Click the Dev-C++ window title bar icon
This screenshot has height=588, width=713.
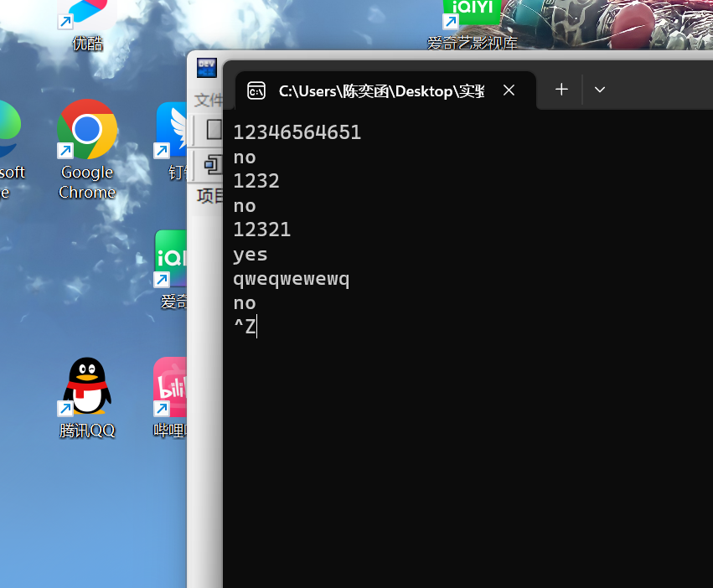(207, 68)
